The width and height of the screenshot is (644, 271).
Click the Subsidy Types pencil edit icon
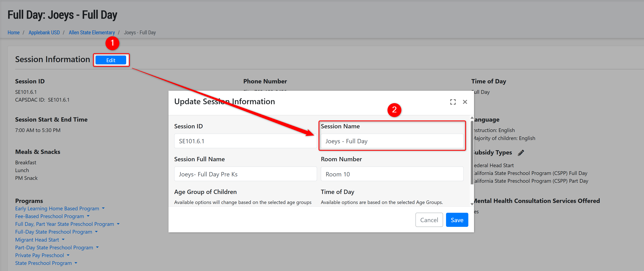pyautogui.click(x=521, y=153)
